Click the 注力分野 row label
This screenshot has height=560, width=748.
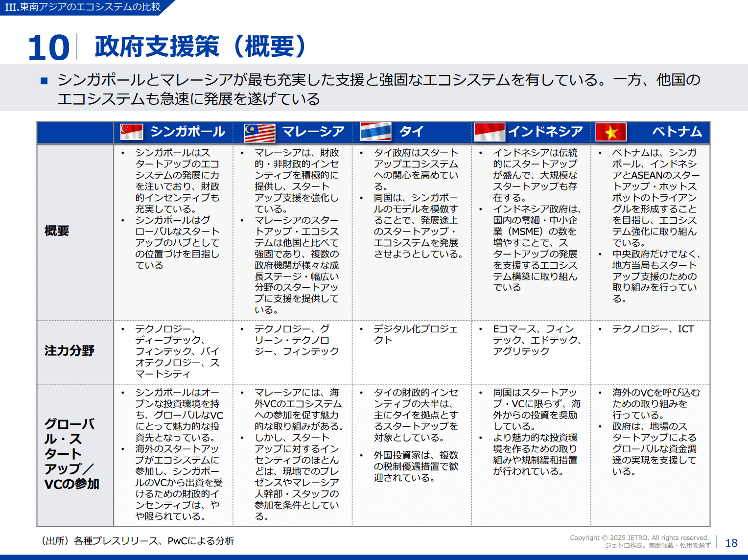tap(69, 350)
